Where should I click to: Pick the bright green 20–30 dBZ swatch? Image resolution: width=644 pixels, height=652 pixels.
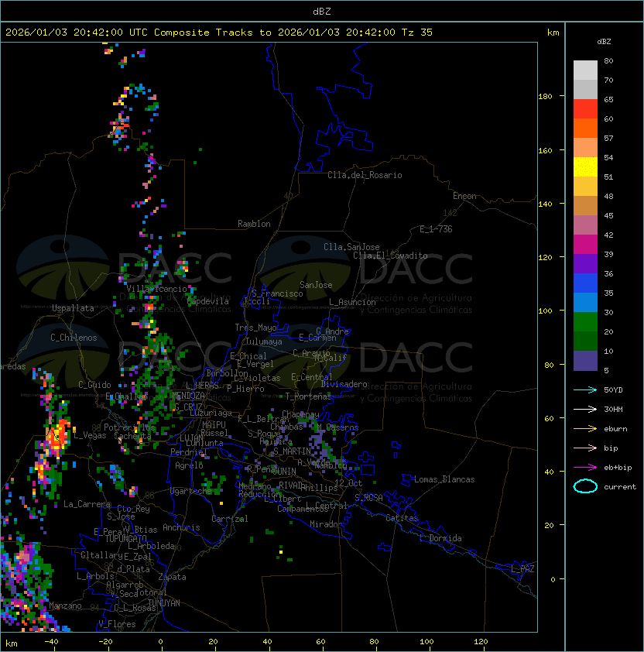coord(585,322)
